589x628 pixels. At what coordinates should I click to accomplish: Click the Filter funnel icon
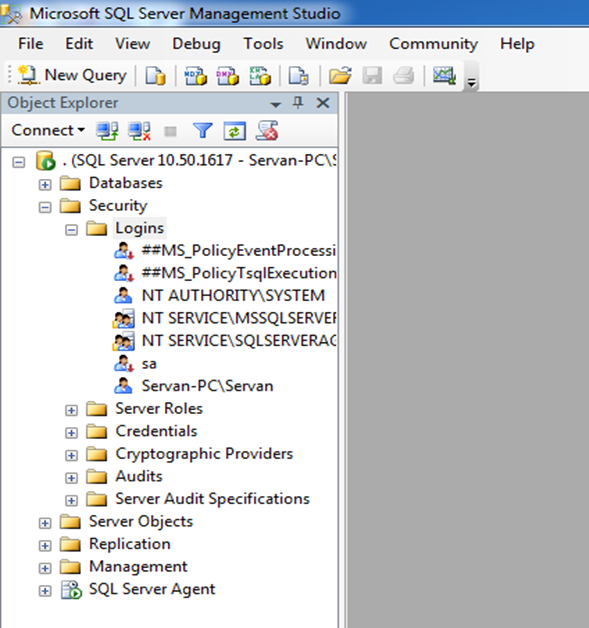pos(203,131)
